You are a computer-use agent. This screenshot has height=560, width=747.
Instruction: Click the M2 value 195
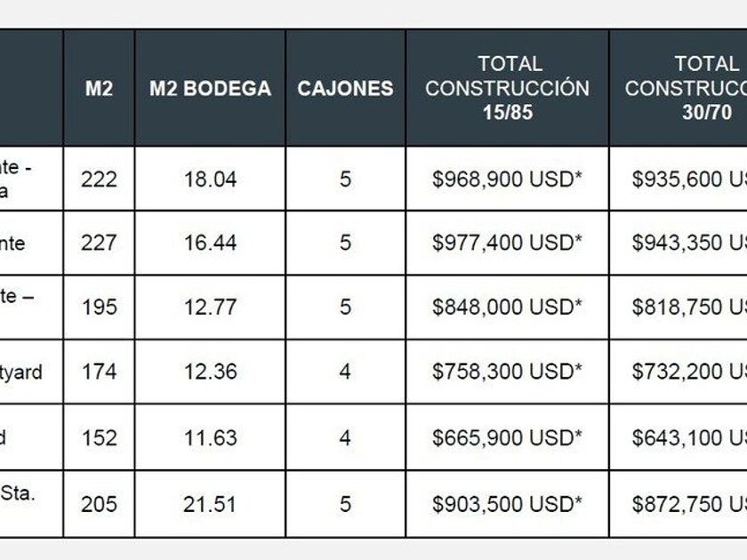coord(99,307)
